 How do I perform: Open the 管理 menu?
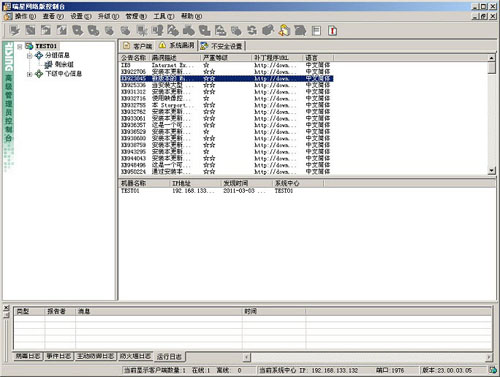(136, 16)
